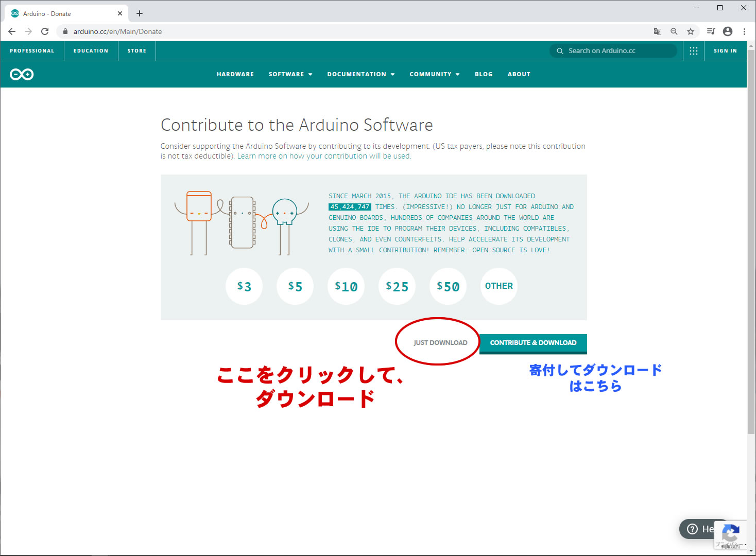Select the $5 contribution amount
This screenshot has height=556, width=756.
pos(295,286)
